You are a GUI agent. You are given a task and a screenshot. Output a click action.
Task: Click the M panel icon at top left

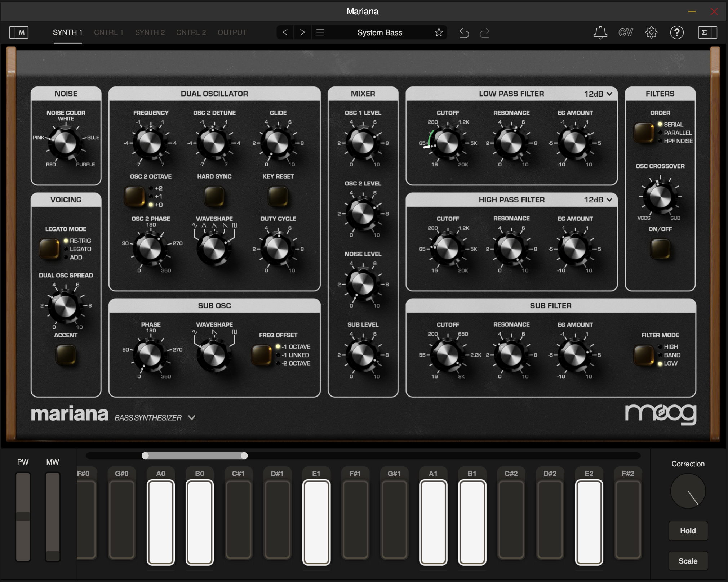point(19,32)
